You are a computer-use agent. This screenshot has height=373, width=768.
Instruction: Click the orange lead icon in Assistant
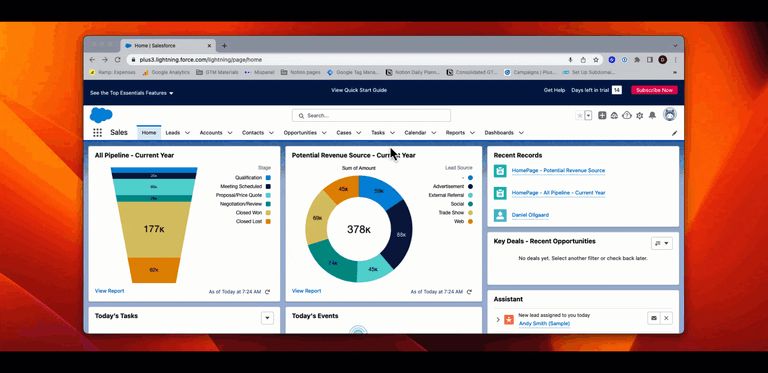509,320
